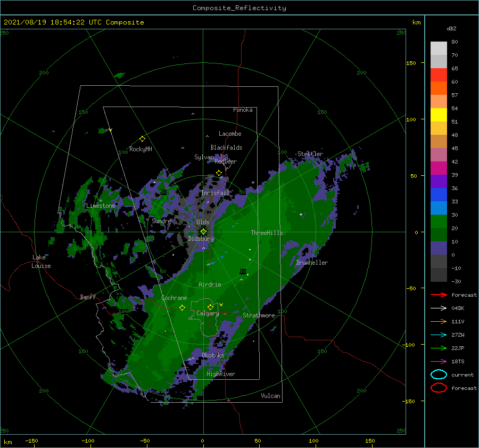Click the white 04DK arrow legend icon
The height and width of the screenshot is (448, 479).
tap(439, 308)
